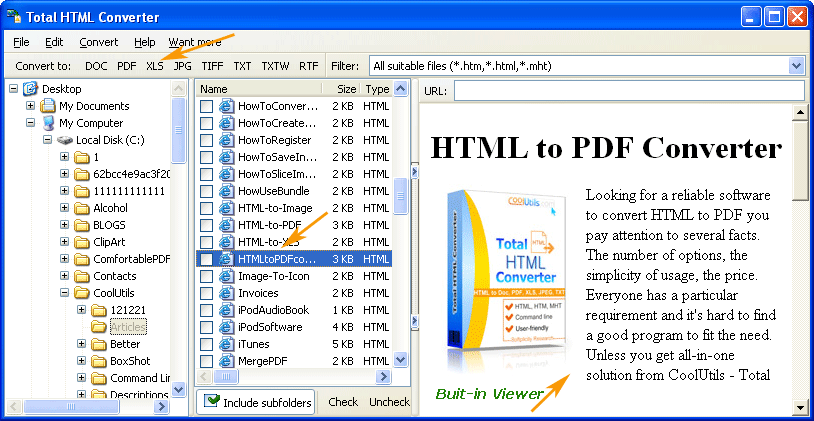Check the iTunes file checkbox
The height and width of the screenshot is (421, 814).
click(x=206, y=344)
